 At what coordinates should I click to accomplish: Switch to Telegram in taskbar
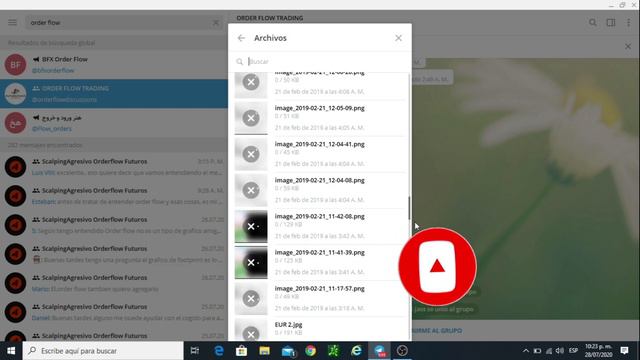tap(380, 351)
